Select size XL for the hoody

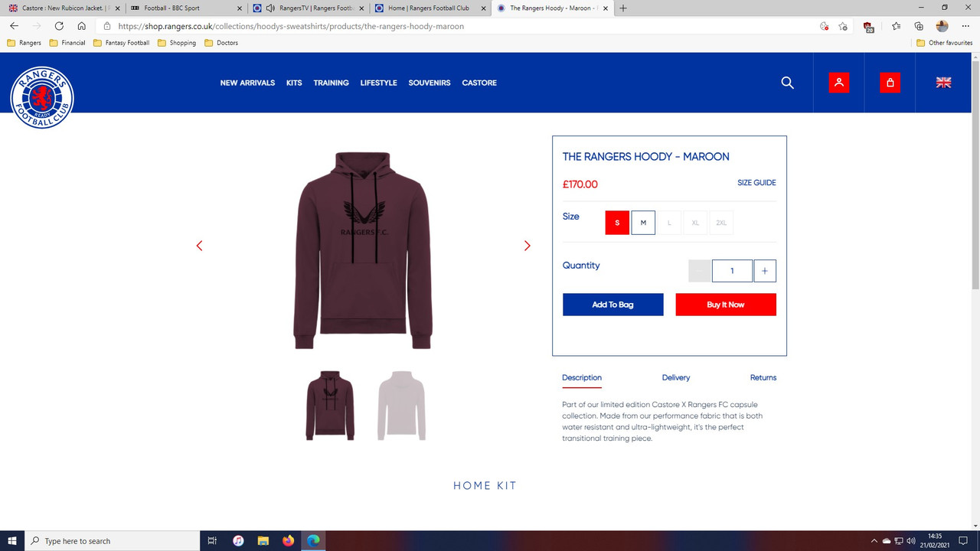pos(694,222)
